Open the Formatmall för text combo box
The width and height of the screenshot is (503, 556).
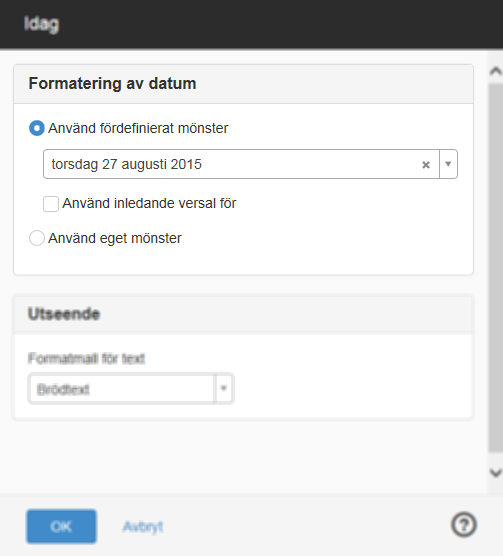click(x=130, y=389)
